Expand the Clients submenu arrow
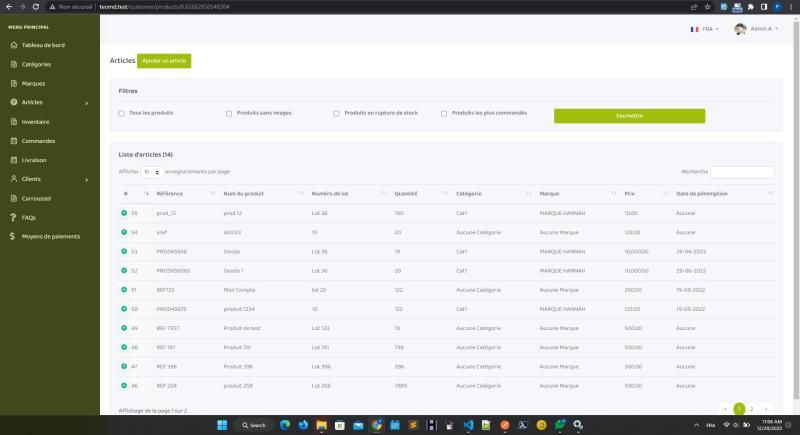The image size is (800, 435). pyautogui.click(x=86, y=180)
